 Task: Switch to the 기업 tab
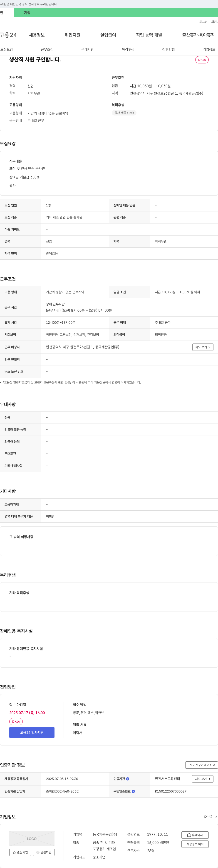click(x=27, y=13)
